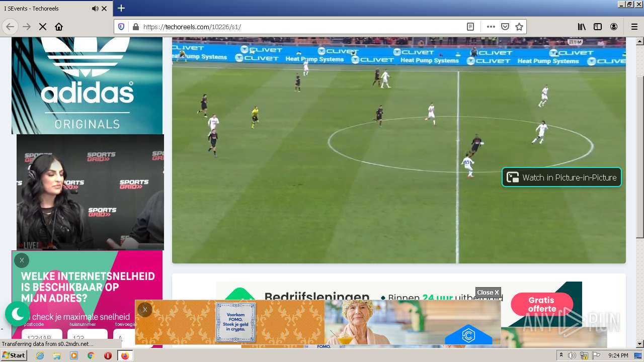
Task: View site security padlock information
Action: click(x=135, y=27)
